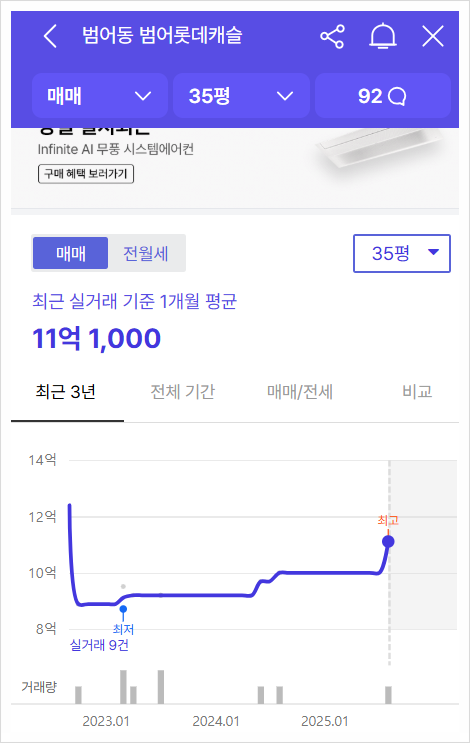Expand the 매매 dropdown in purple header
The height and width of the screenshot is (743, 470).
point(100,96)
